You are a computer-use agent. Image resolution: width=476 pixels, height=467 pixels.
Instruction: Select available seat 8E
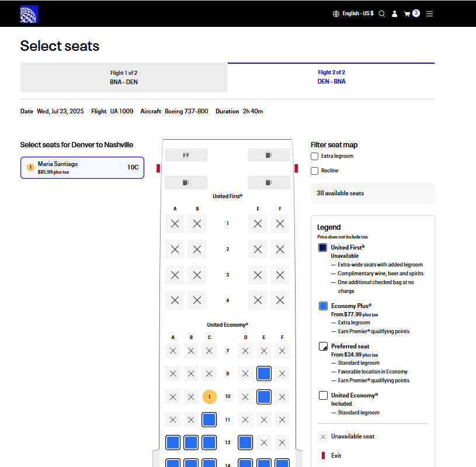pyautogui.click(x=264, y=373)
